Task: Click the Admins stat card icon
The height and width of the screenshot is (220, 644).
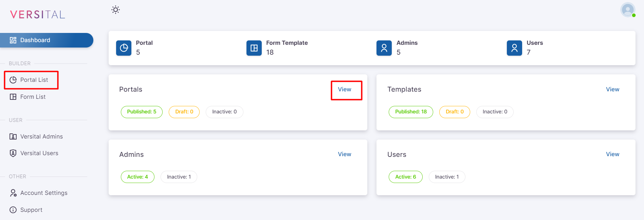Action: pyautogui.click(x=384, y=48)
